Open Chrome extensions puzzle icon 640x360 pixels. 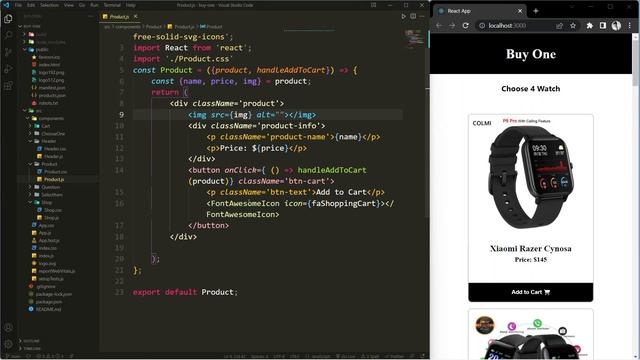pyautogui.click(x=589, y=25)
